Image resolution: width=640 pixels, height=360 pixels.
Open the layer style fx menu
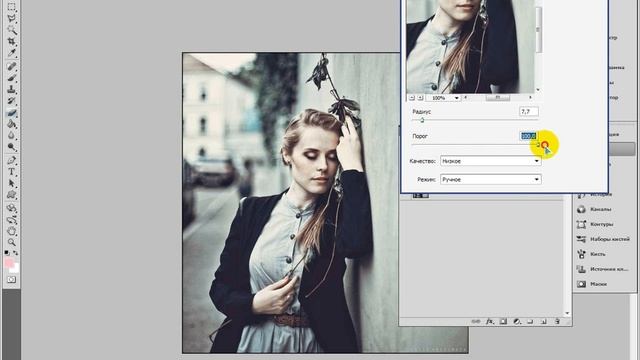click(489, 322)
